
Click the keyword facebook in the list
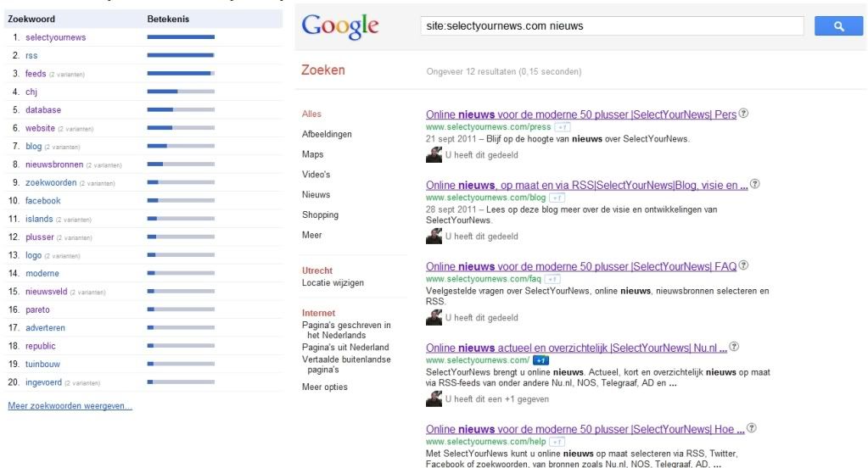tap(42, 201)
